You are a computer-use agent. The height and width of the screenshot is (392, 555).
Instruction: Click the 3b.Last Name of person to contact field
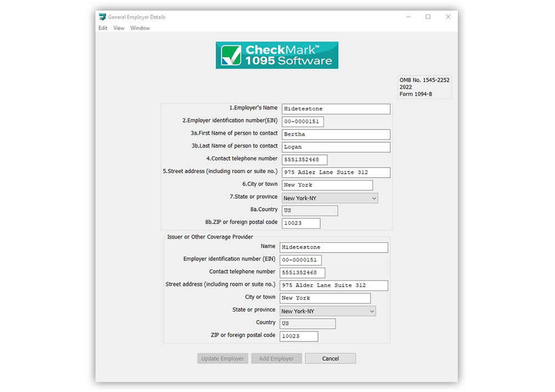[x=336, y=147]
